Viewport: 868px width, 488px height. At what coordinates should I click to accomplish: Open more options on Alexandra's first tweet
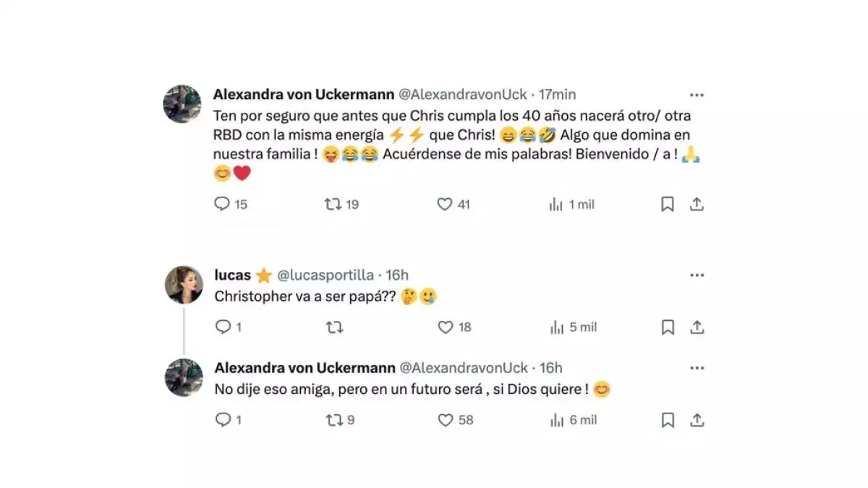tap(697, 94)
